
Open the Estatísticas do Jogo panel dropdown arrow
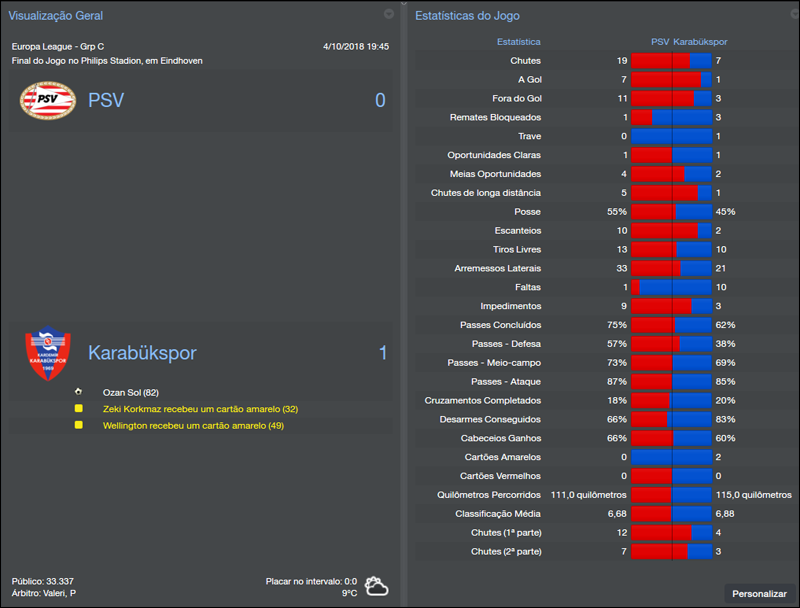click(x=791, y=14)
